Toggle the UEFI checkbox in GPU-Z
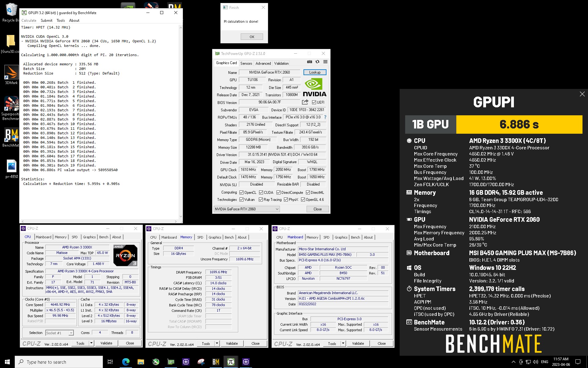This screenshot has height=368, width=588. [314, 102]
